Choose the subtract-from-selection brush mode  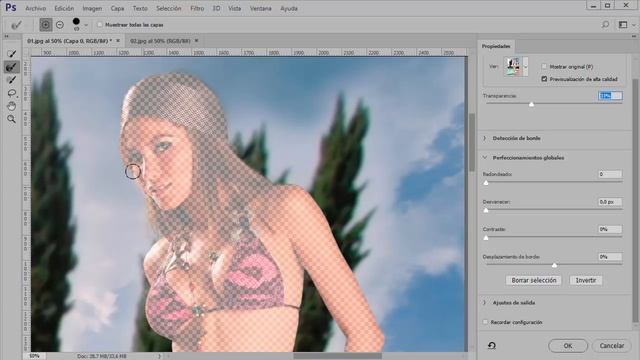tap(60, 25)
